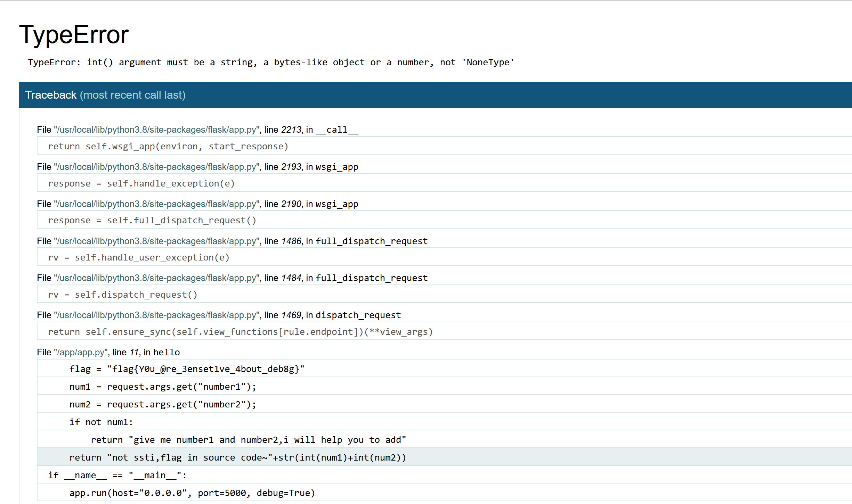Open the flask/app.py path on line 1486
The image size is (852, 504).
click(156, 241)
